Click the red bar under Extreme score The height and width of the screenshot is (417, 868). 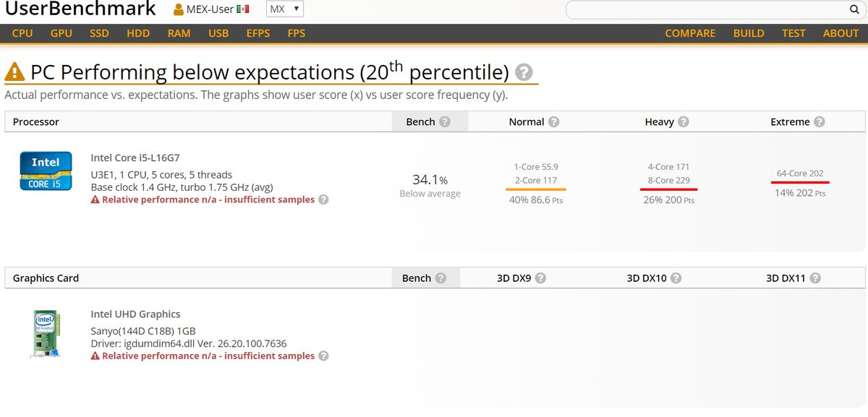(800, 182)
